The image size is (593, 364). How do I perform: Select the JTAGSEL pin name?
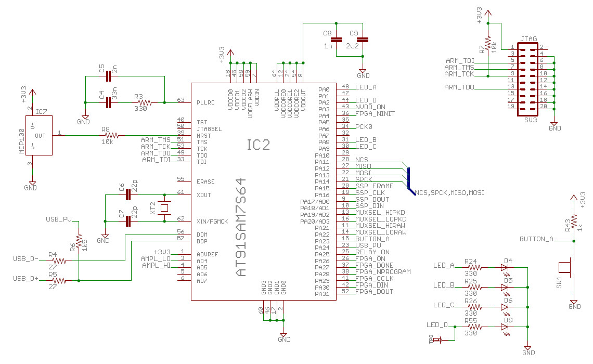coord(209,129)
